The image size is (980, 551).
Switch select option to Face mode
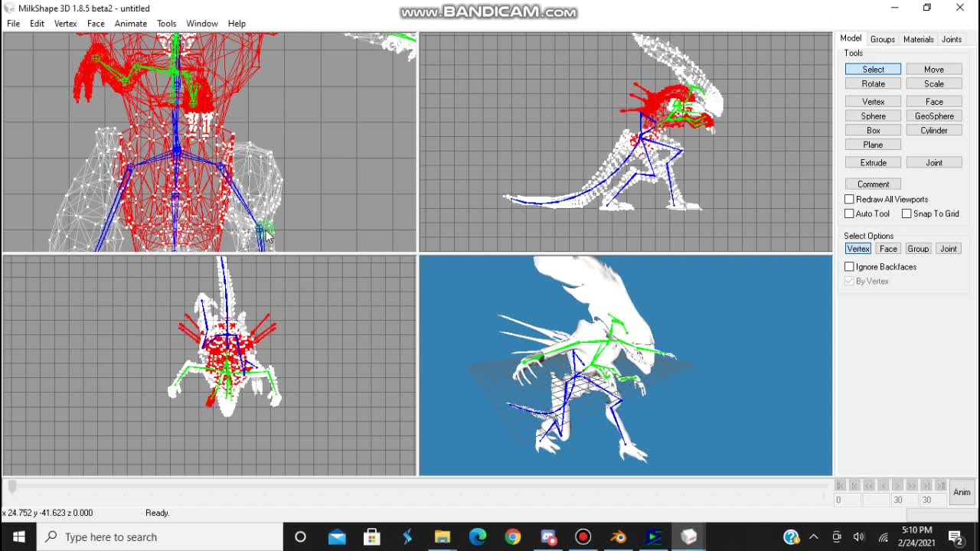pos(887,249)
